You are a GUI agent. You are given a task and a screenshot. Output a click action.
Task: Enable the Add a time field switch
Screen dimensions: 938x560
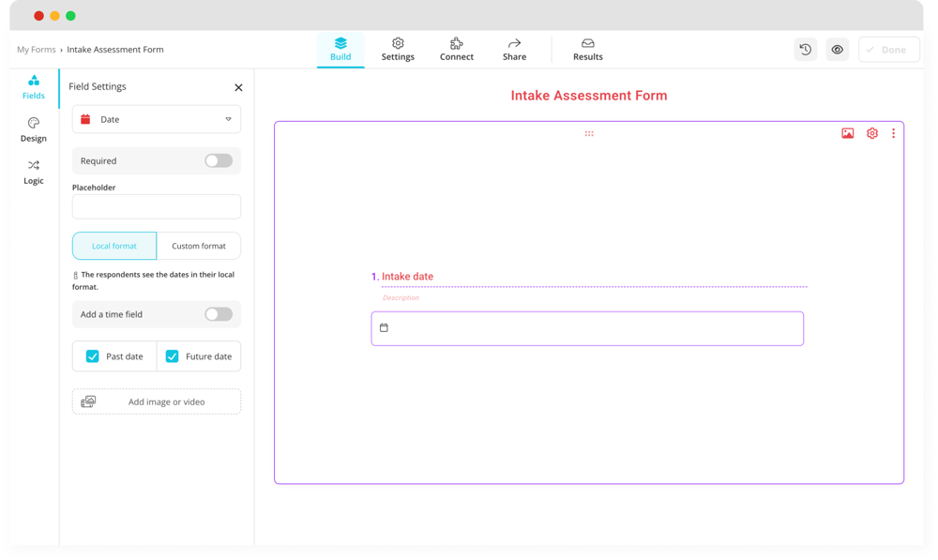click(219, 314)
